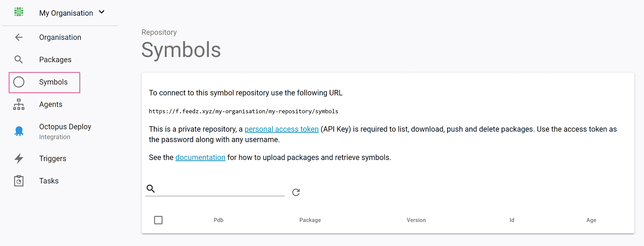Click the back arrow icon beside Organisation

19,37
